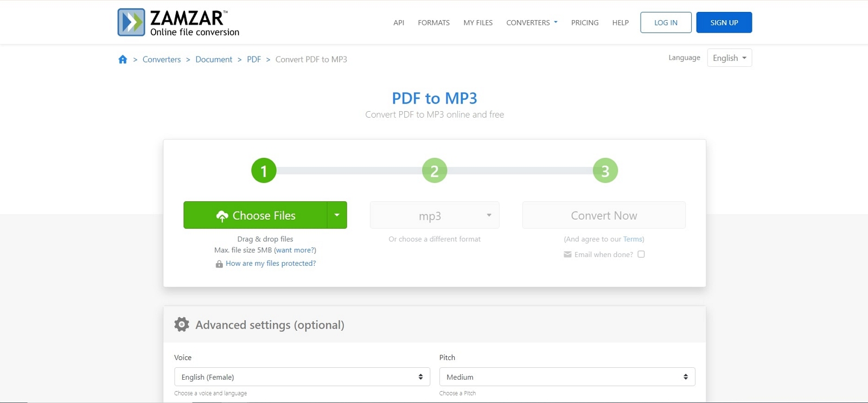This screenshot has width=868, height=403.
Task: Click step 1 circle
Action: (264, 170)
